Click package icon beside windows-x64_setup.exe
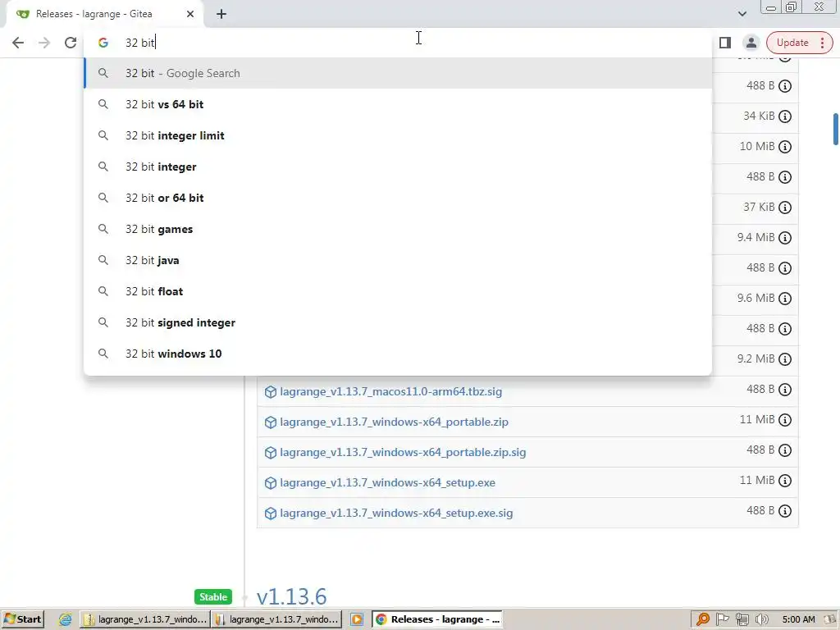This screenshot has width=840, height=630. (271, 483)
